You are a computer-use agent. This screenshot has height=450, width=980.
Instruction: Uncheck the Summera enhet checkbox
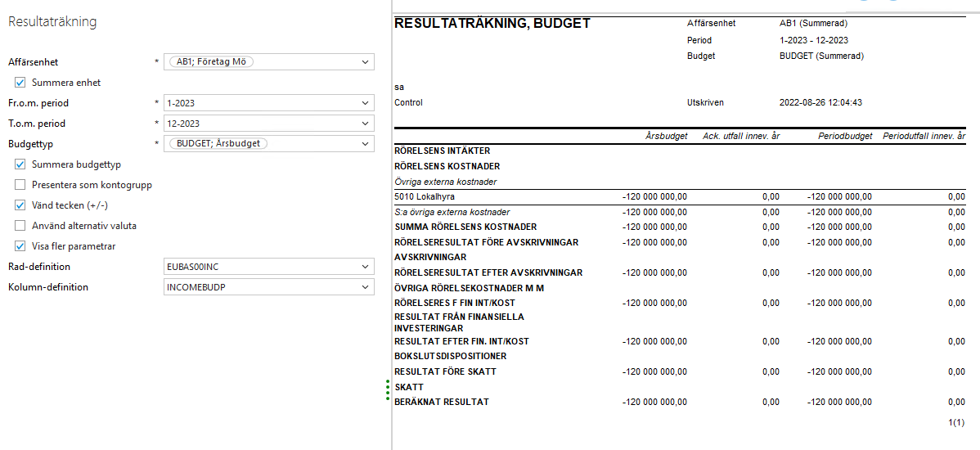click(20, 83)
